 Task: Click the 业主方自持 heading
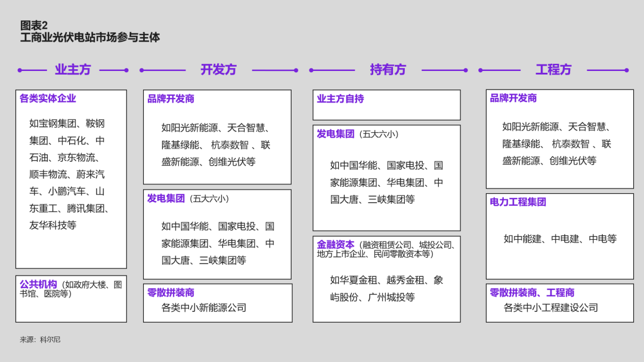click(340, 99)
